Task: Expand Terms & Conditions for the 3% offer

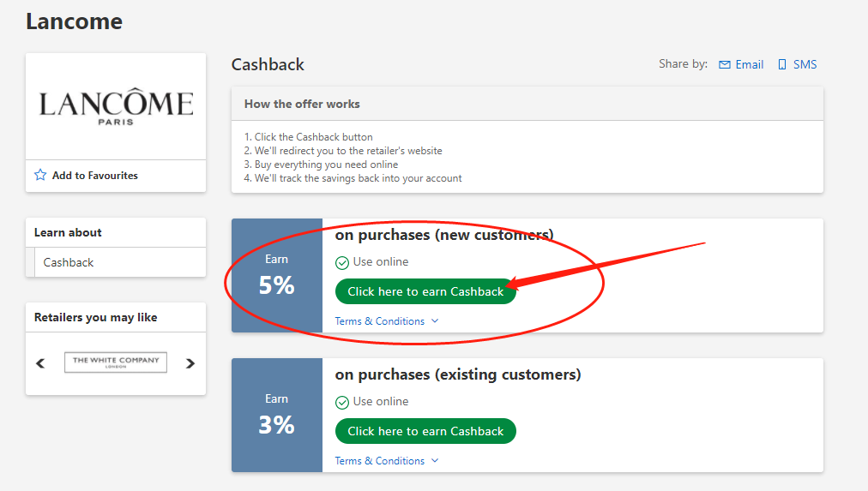Action: pyautogui.click(x=386, y=461)
